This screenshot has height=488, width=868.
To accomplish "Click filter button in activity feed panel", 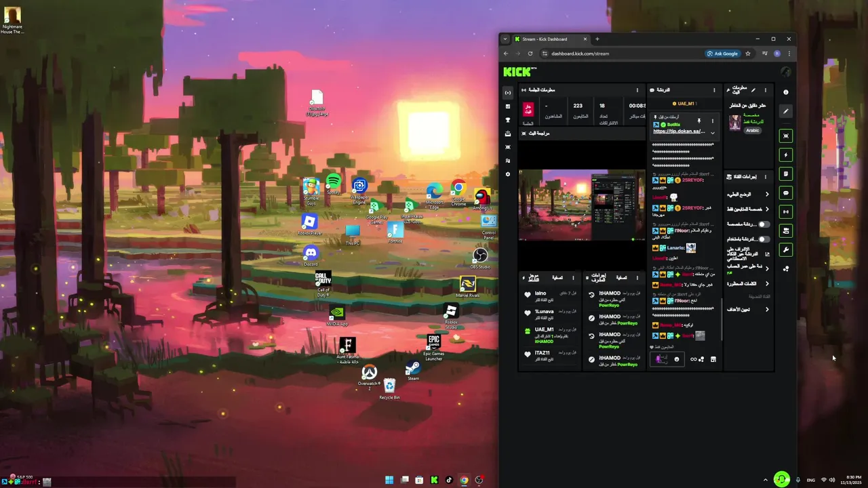I will click(x=557, y=278).
